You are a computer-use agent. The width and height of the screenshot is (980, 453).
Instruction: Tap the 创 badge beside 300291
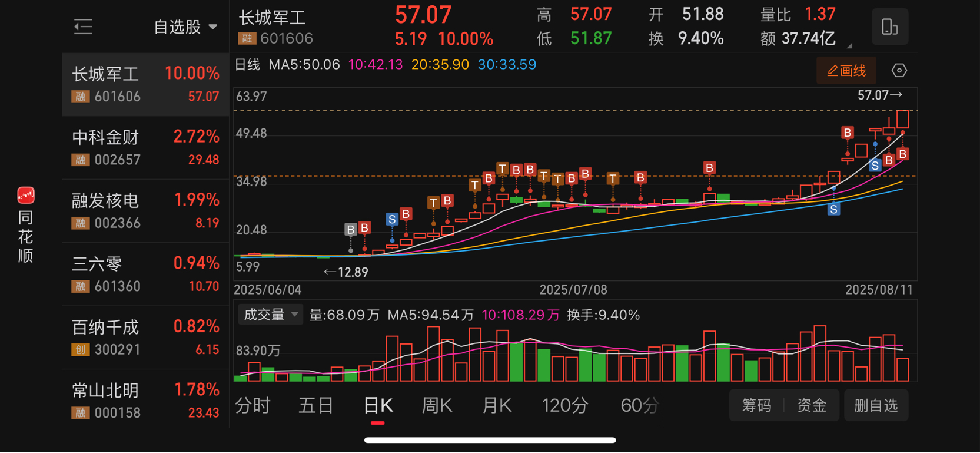click(x=80, y=350)
